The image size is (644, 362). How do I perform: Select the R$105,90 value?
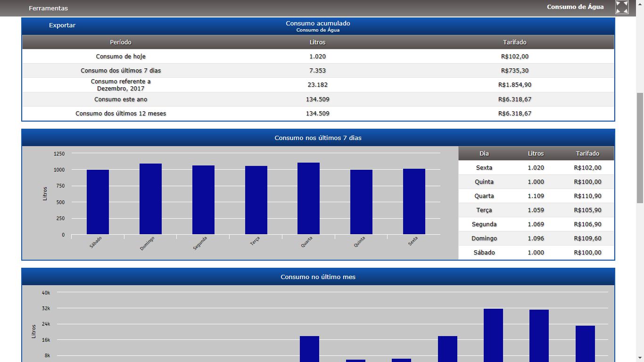(588, 210)
